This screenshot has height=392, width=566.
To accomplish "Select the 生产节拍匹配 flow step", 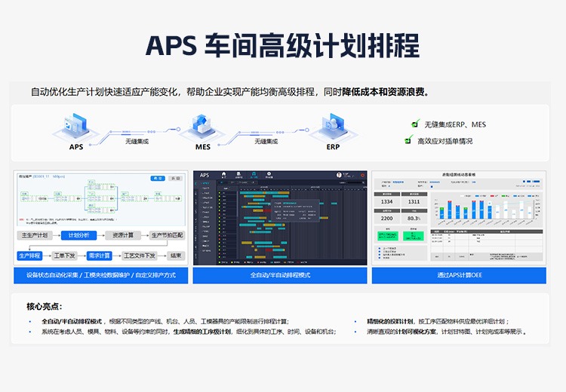I will pos(167,235).
